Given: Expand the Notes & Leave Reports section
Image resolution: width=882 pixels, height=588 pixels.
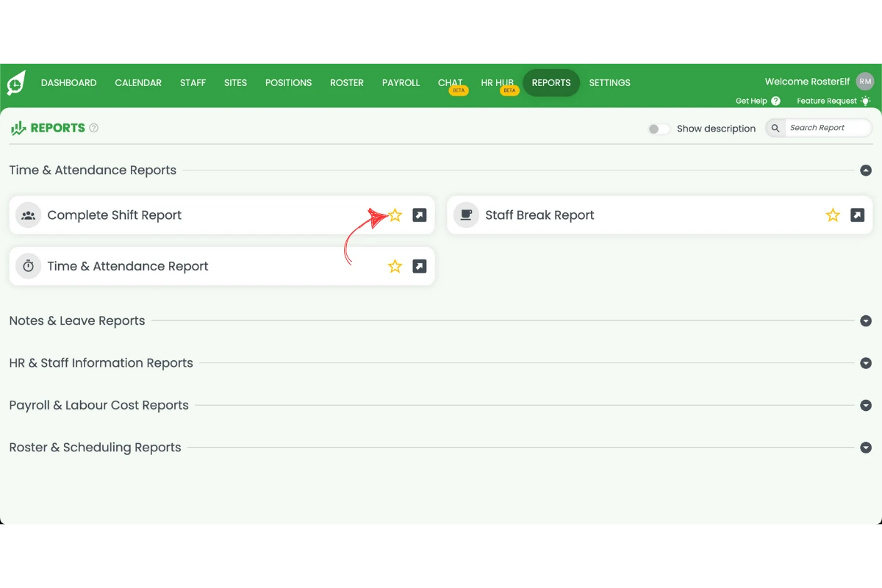Looking at the screenshot, I should pos(866,321).
